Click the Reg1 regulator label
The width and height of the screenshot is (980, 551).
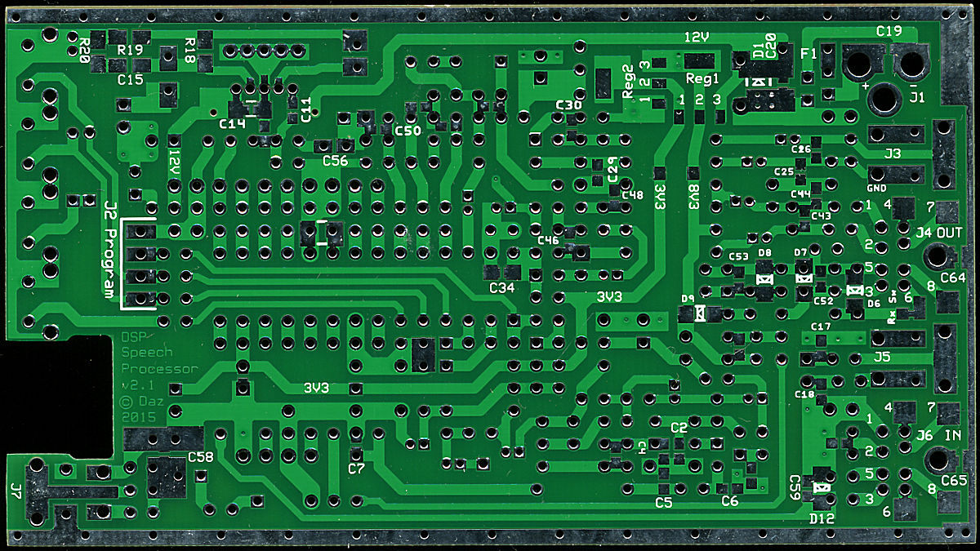(x=702, y=79)
